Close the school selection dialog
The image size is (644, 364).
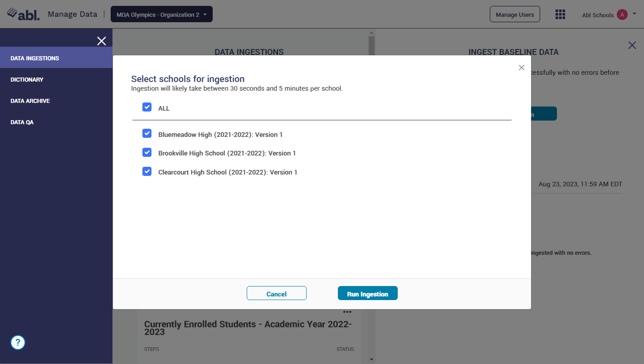pyautogui.click(x=522, y=68)
